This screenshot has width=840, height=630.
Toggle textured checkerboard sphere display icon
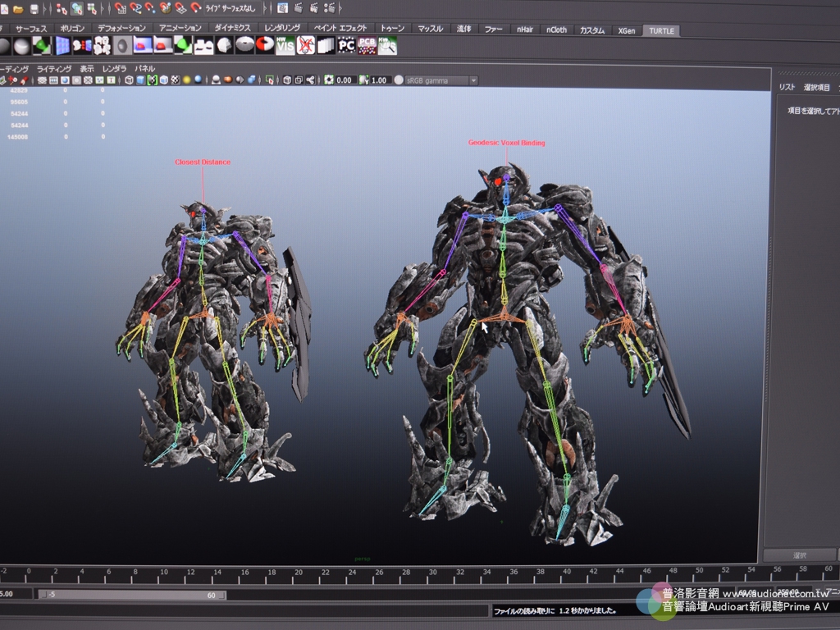tap(176, 80)
